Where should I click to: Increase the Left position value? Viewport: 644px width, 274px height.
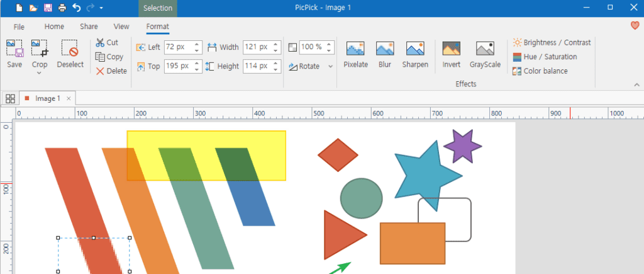click(197, 44)
